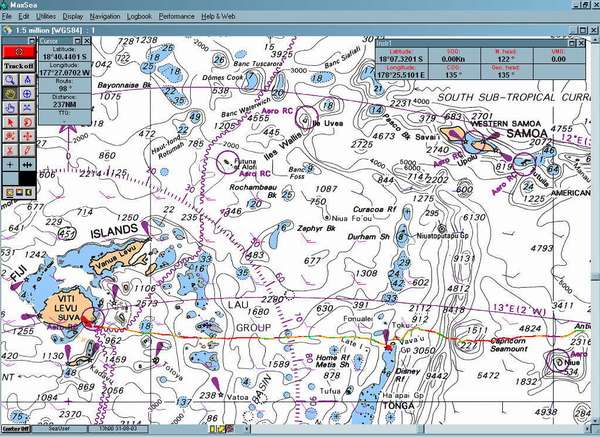
Task: Open the status bar dropdown arrow
Action: tap(247, 429)
